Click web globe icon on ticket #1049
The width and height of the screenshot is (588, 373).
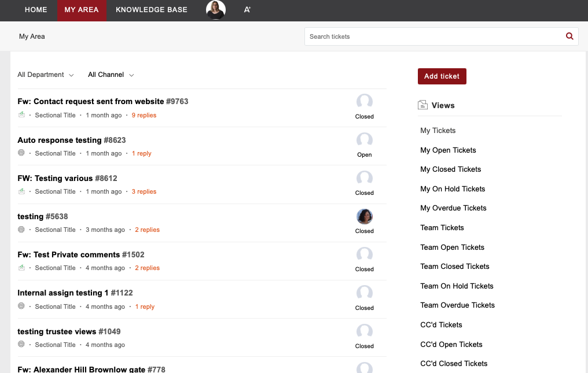(x=21, y=345)
